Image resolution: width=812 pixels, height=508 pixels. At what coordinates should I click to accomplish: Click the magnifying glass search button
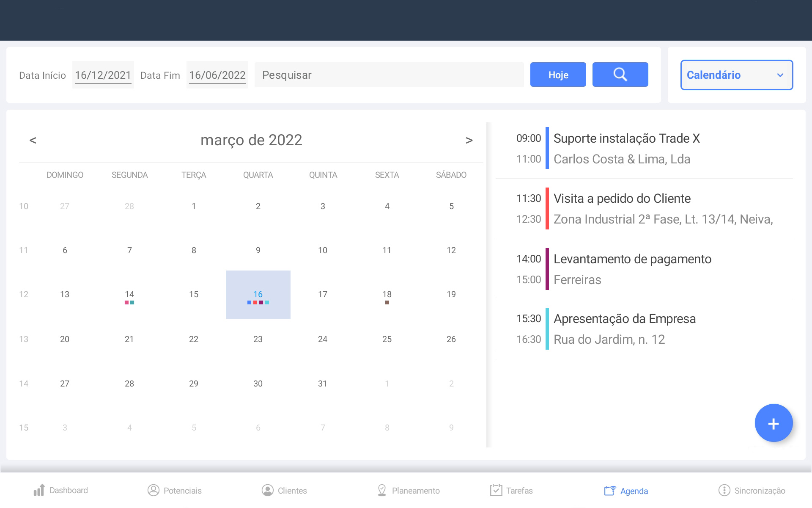point(620,75)
